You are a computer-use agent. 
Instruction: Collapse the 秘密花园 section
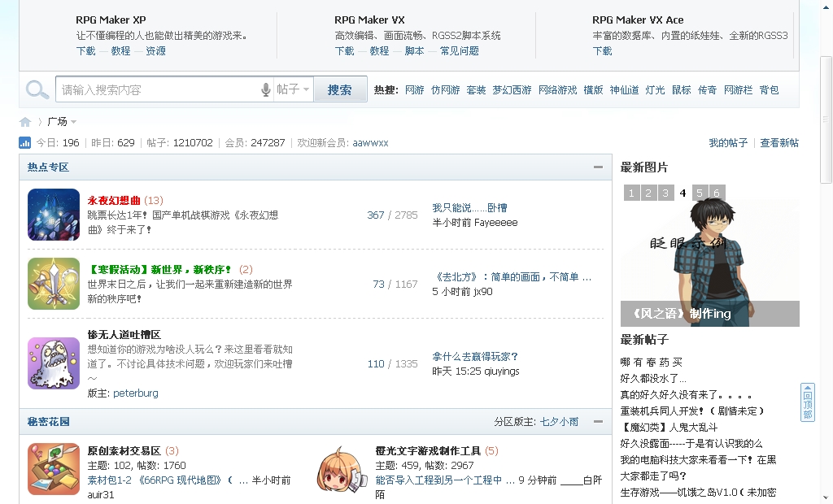click(598, 422)
